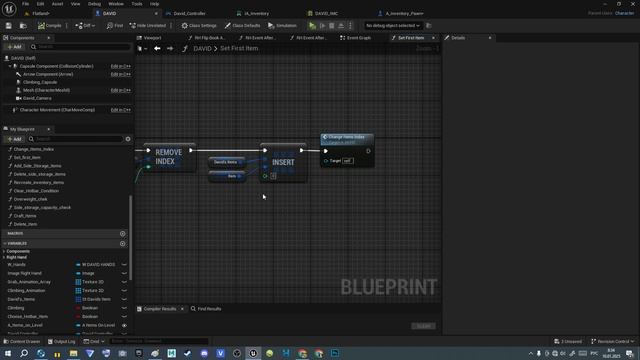Click the icon next to debug object selector
Image resolution: width=640 pixels, height=360 pixels.
point(429,26)
